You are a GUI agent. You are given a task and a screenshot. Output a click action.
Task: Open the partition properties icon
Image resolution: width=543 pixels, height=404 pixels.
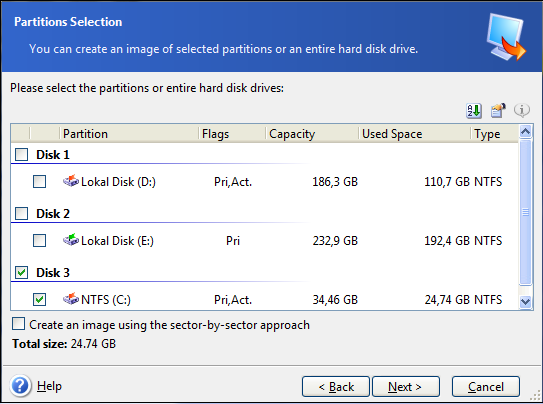(498, 111)
